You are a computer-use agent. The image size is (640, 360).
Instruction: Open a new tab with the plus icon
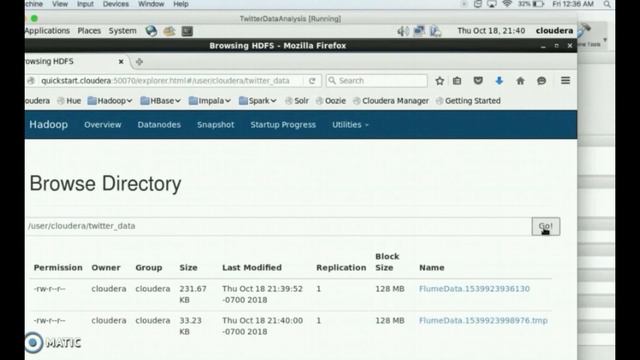coord(139,62)
